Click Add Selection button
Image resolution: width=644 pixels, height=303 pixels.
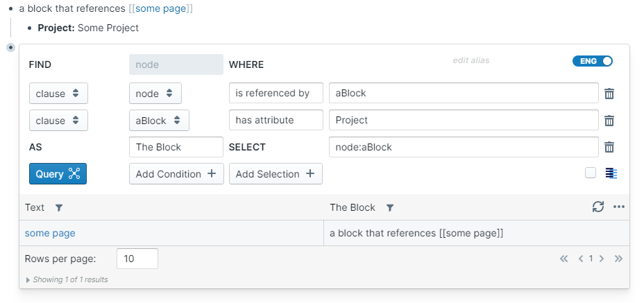point(276,174)
